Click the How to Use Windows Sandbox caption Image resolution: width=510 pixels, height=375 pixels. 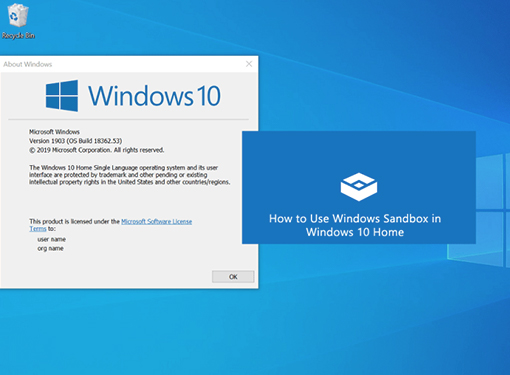[355, 225]
